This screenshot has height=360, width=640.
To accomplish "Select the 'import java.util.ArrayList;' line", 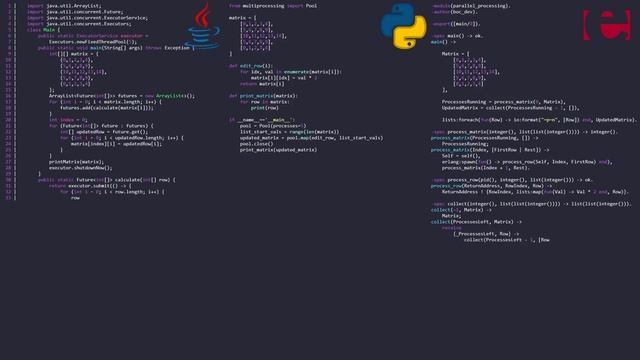I will coord(64,6).
